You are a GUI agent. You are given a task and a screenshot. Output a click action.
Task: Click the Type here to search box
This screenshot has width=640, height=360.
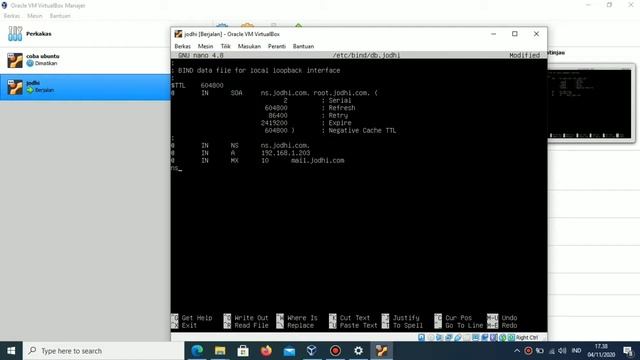click(x=104, y=351)
